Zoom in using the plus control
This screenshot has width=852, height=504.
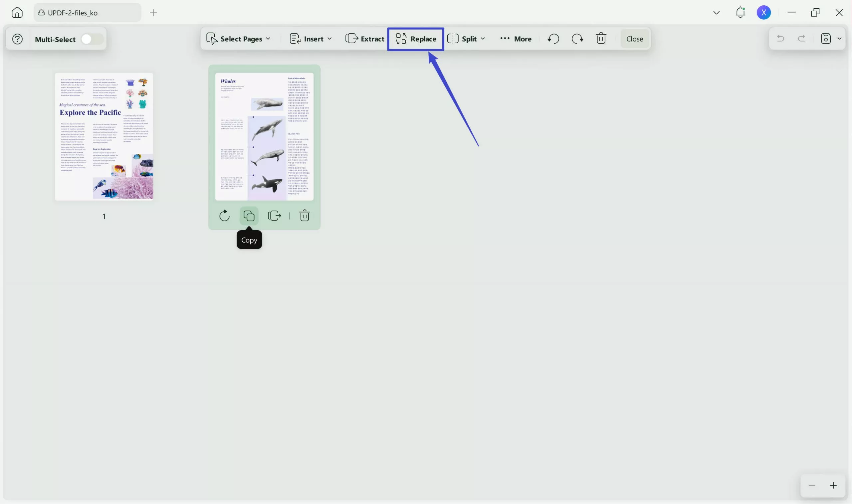[x=833, y=485]
